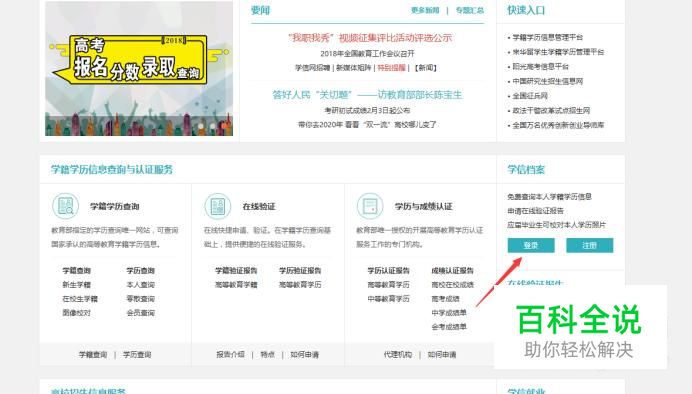This screenshot has height=394, width=692.
Task: Click the 特点 footer link
Action: tap(267, 354)
